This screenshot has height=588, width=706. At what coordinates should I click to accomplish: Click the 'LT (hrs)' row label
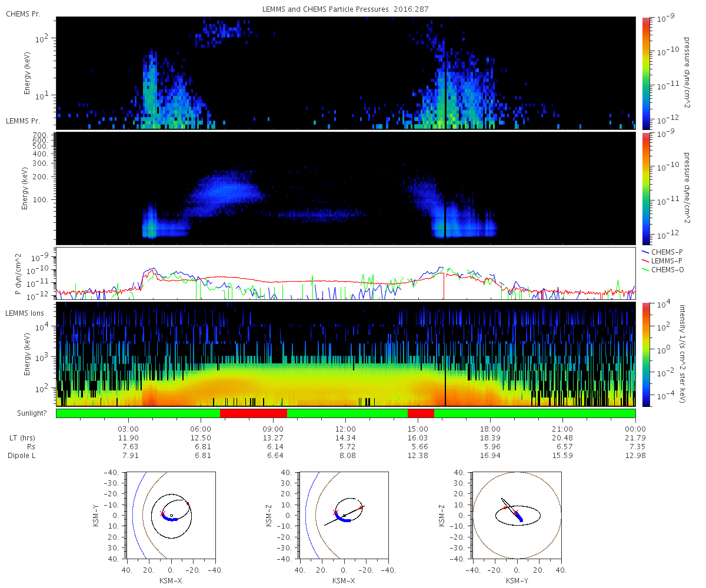[21, 438]
